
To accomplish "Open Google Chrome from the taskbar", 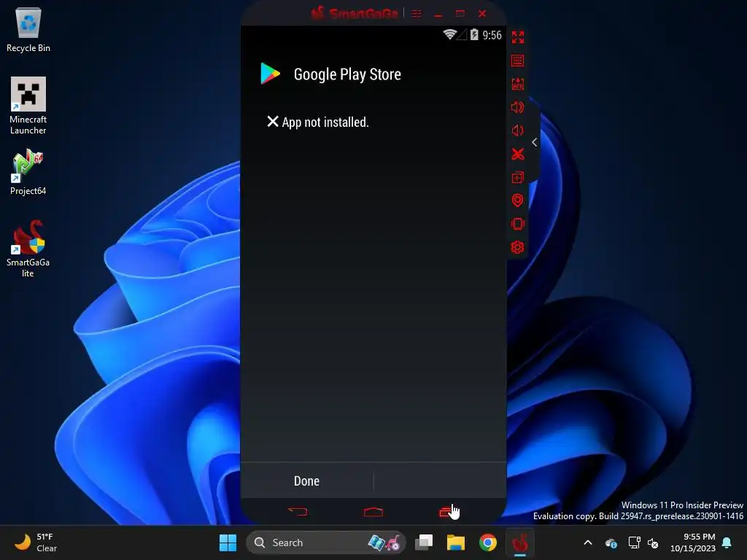I will point(488,542).
